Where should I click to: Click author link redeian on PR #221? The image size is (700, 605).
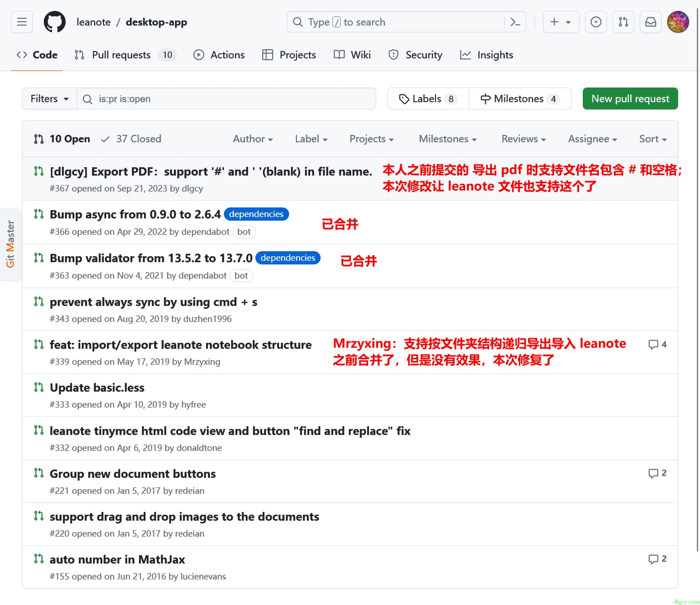[190, 491]
